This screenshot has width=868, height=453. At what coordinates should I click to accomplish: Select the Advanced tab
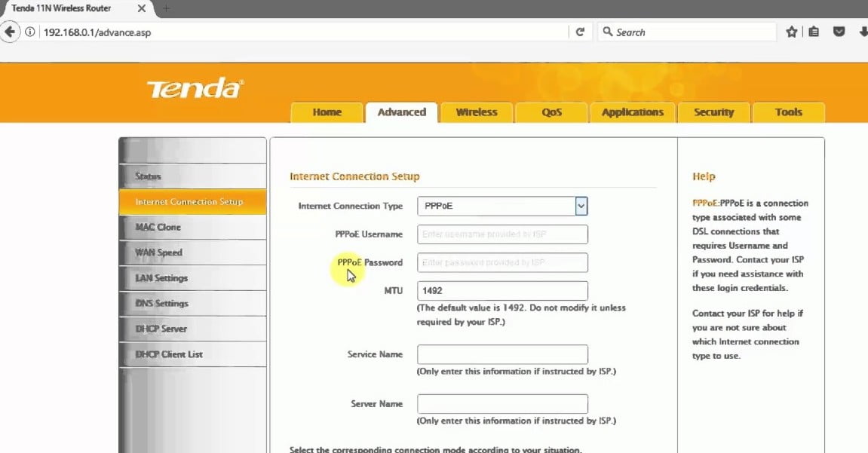pos(401,112)
